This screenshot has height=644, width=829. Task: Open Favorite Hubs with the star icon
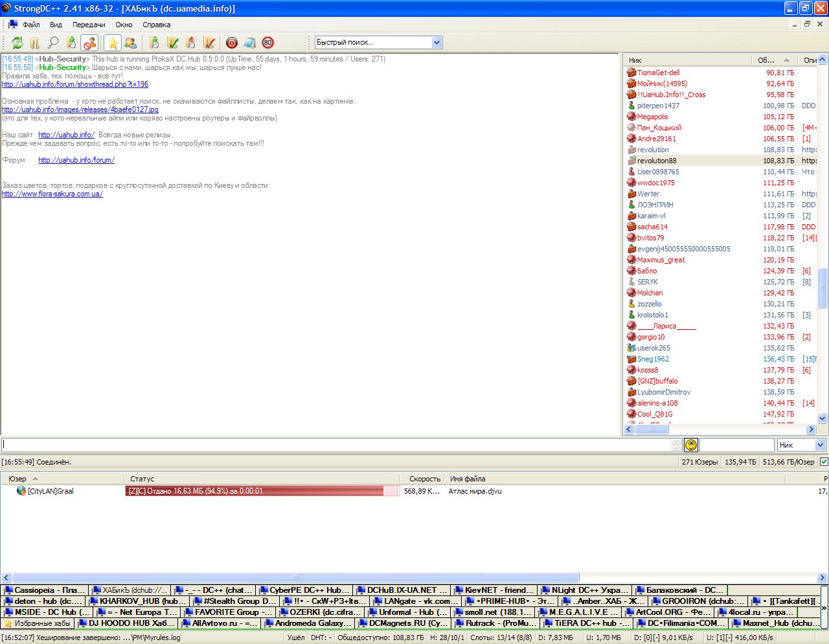pyautogui.click(x=113, y=43)
